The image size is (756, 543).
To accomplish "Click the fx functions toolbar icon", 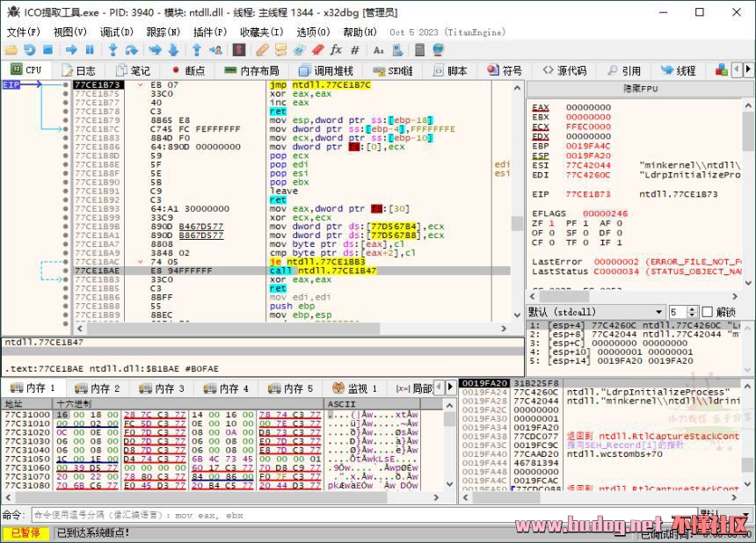I will 337,51.
